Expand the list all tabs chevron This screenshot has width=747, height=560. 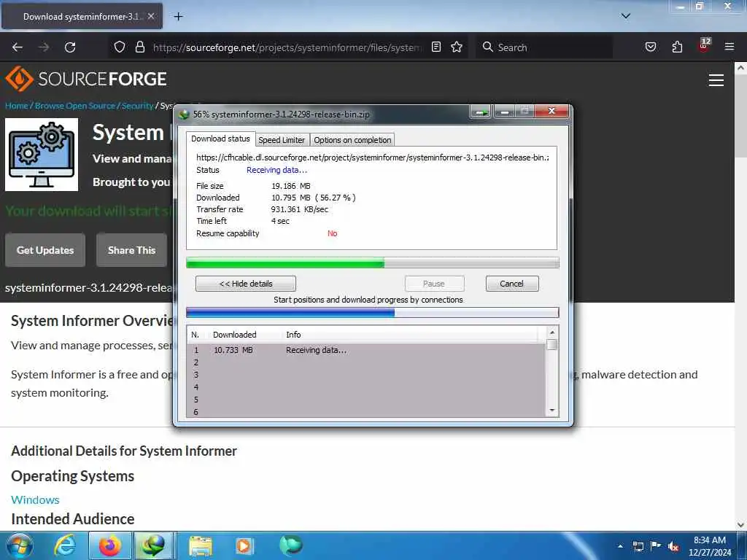point(625,16)
